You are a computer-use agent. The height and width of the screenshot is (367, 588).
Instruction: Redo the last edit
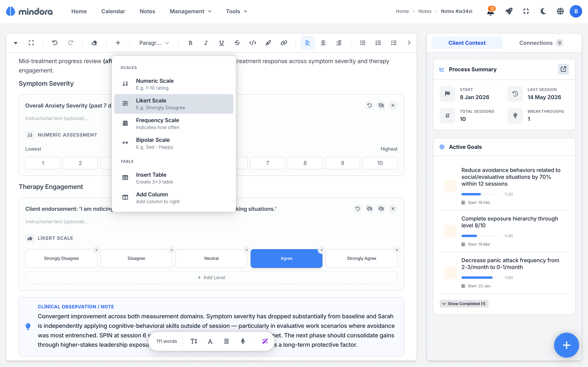click(71, 43)
